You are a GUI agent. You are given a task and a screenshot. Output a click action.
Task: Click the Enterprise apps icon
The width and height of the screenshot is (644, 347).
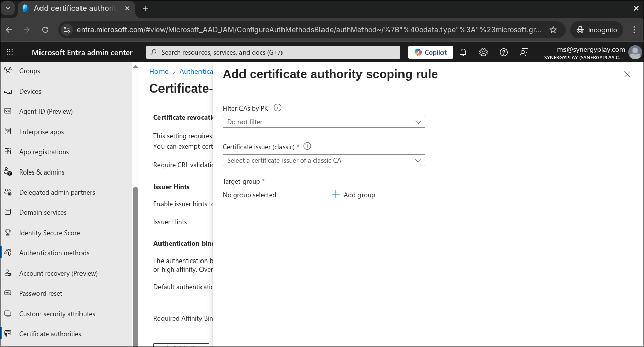point(8,132)
